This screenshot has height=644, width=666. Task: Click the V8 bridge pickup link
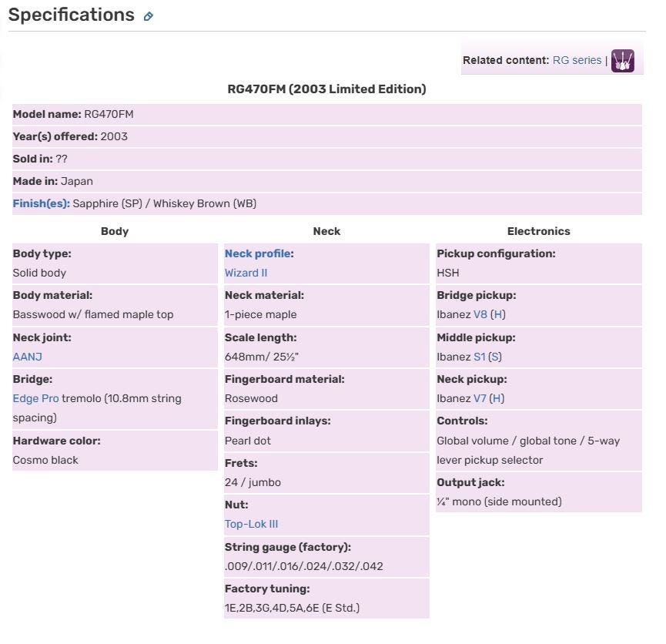point(480,314)
